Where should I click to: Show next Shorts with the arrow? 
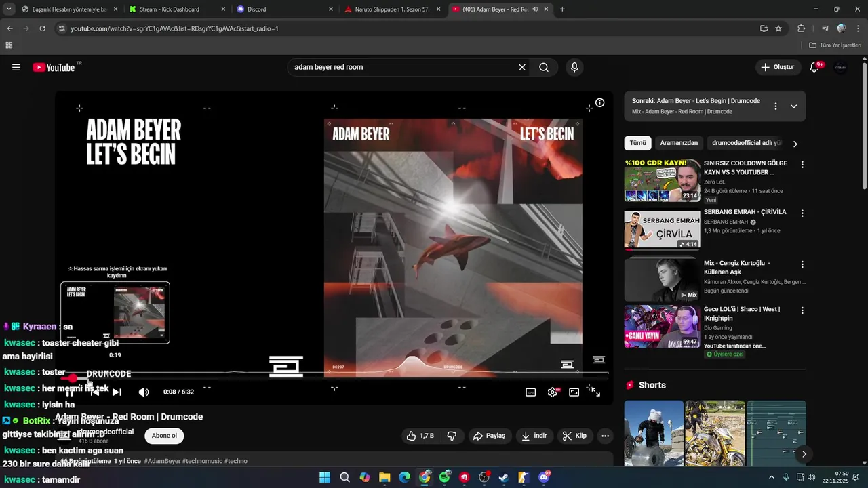(x=804, y=454)
